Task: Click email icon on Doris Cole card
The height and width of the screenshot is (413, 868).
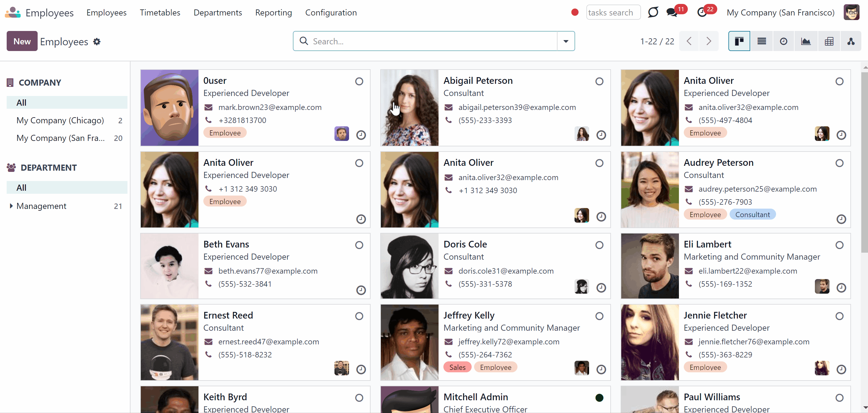Action: pos(449,271)
